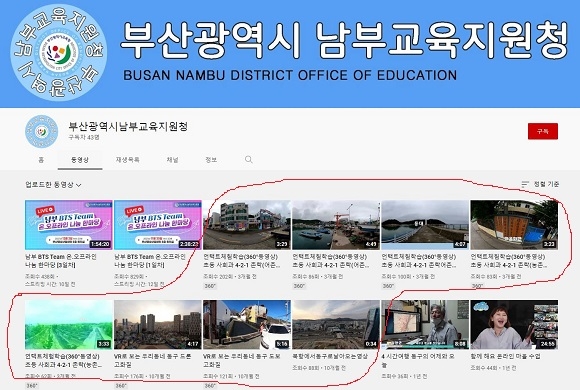This screenshot has width=580, height=390.
Task: Click the large circular banner logo
Action: pos(58,52)
